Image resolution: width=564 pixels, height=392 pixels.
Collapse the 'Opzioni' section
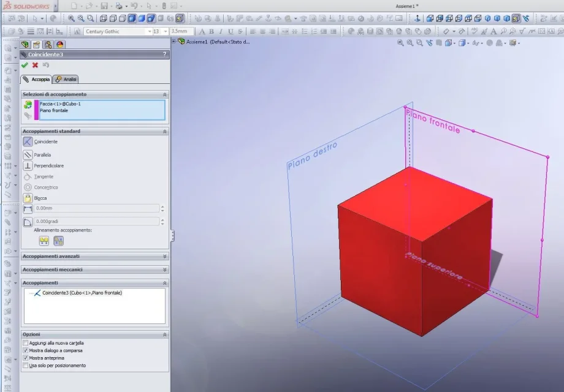(x=165, y=334)
